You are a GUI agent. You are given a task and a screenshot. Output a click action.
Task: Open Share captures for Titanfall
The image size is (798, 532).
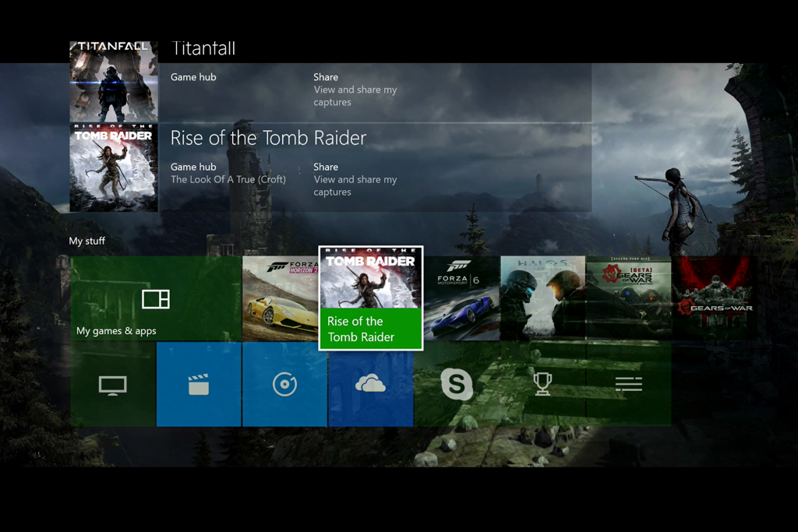coord(355,90)
